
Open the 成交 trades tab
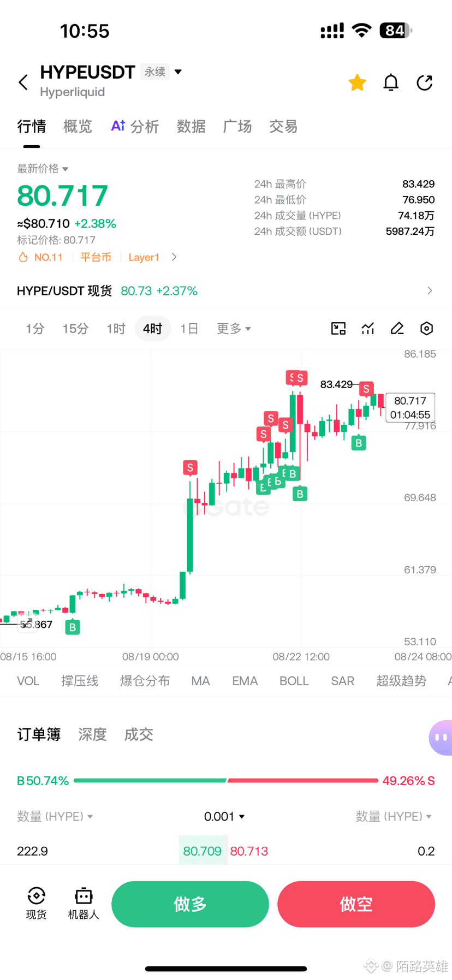139,734
